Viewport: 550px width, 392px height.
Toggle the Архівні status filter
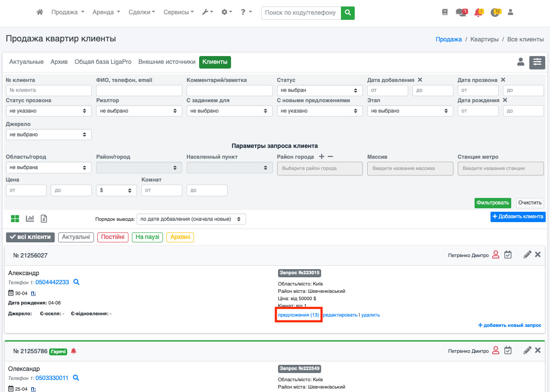[180, 237]
